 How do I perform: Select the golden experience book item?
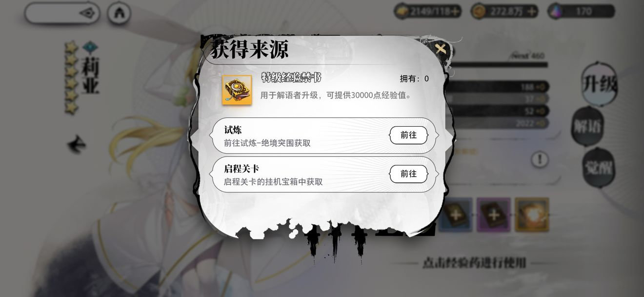532,215
